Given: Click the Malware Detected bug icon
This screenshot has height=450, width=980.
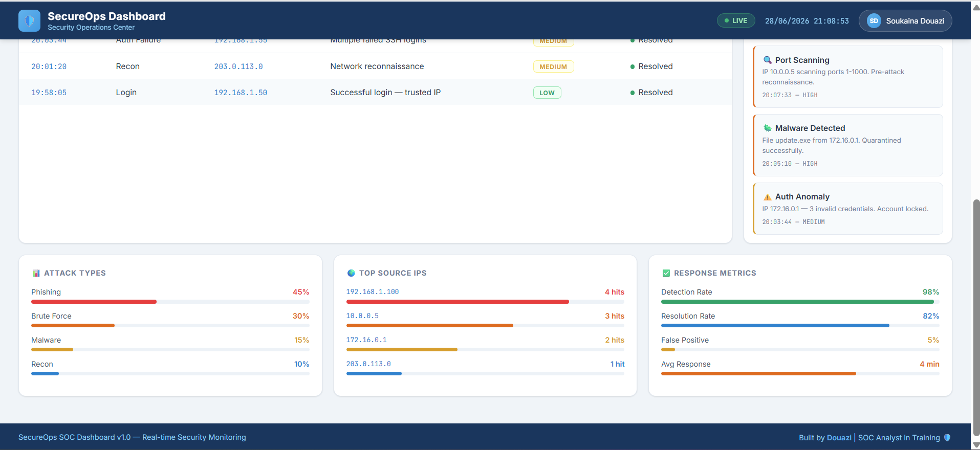Looking at the screenshot, I should [x=767, y=128].
